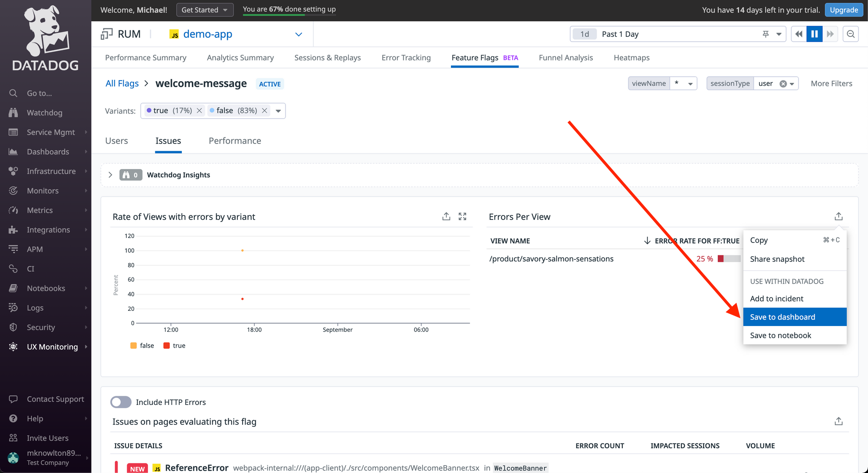Click the upload/share icon on Rate of Views chart
Image resolution: width=868 pixels, height=473 pixels.
pos(447,215)
